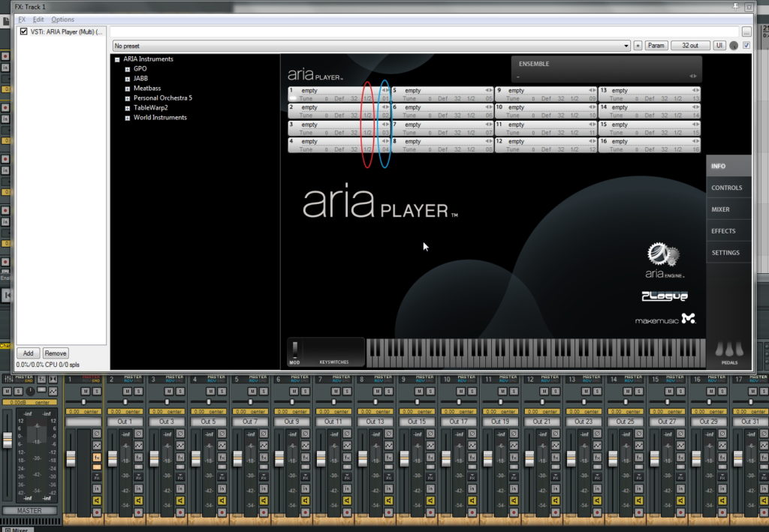The width and height of the screenshot is (769, 532).
Task: Mute mixer track 3
Action: point(170,392)
